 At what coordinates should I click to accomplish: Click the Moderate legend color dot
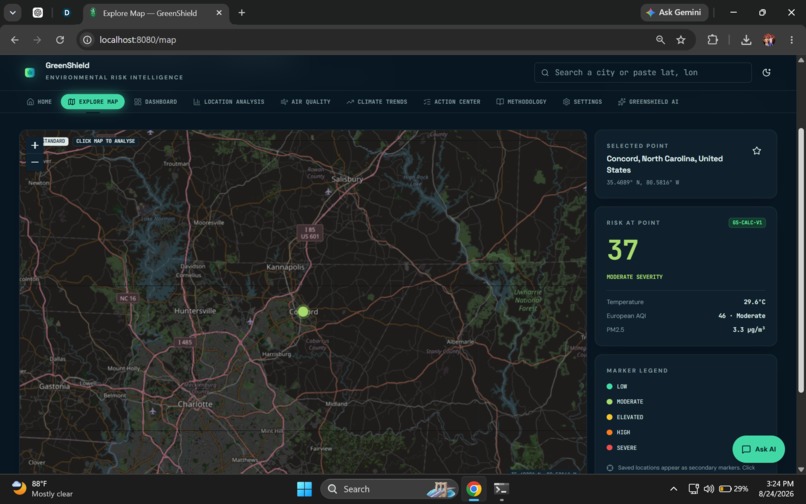click(610, 402)
